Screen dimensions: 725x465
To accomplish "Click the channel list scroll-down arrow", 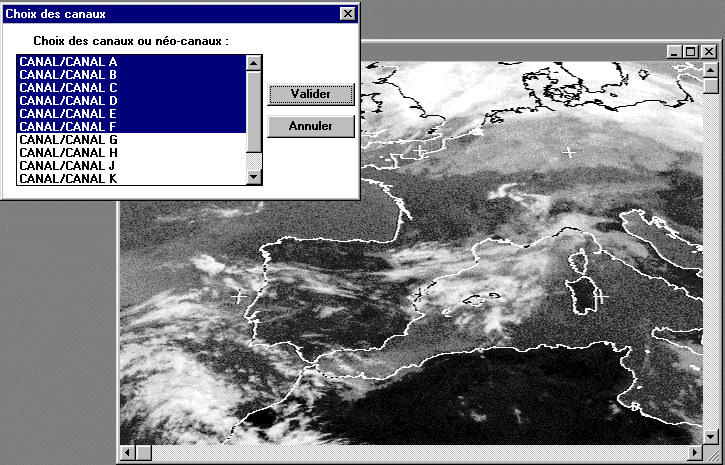I will [253, 177].
